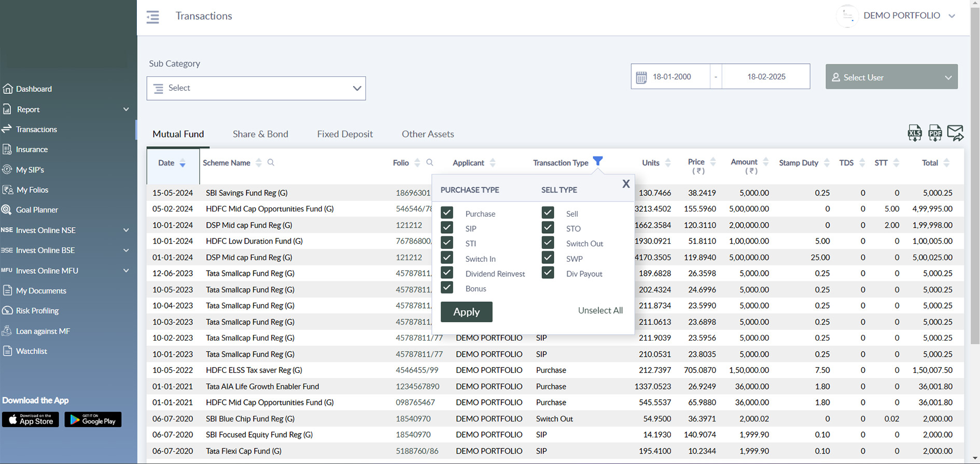Click the Insurance icon in sidebar
This screenshot has width=980, height=464.
(x=7, y=149)
